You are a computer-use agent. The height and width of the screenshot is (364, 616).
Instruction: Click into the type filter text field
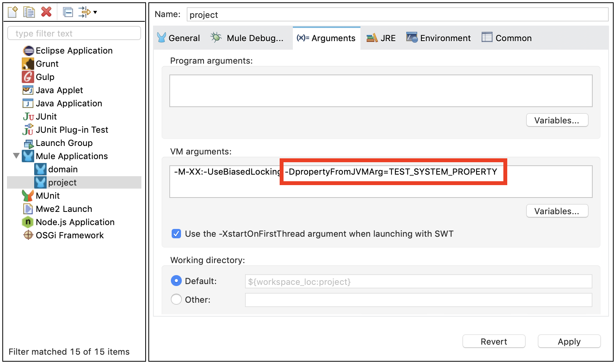[74, 33]
